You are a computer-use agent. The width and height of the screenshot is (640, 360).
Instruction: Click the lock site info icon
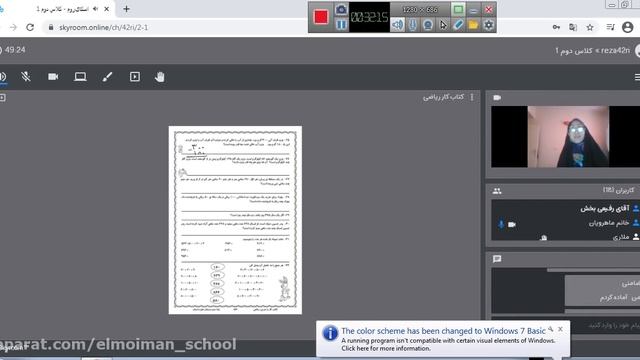pos(51,27)
